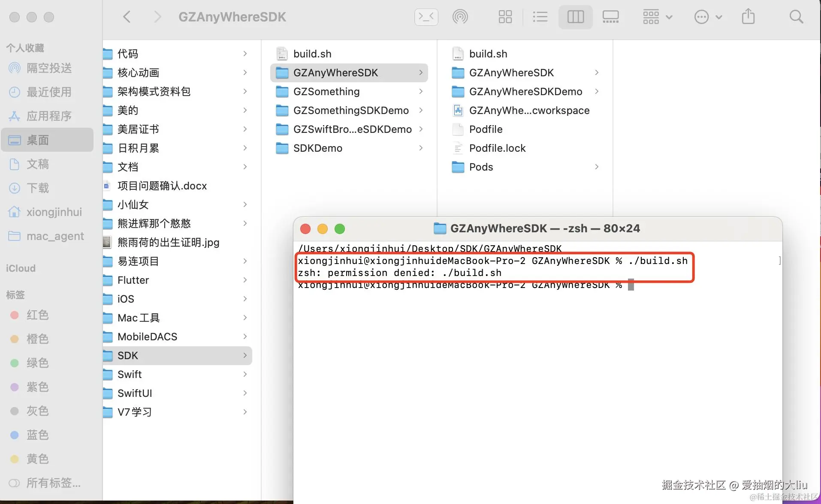Screen dimensions: 821x504
Task: Expand the 日积月累 folder chevron
Action: click(245, 148)
